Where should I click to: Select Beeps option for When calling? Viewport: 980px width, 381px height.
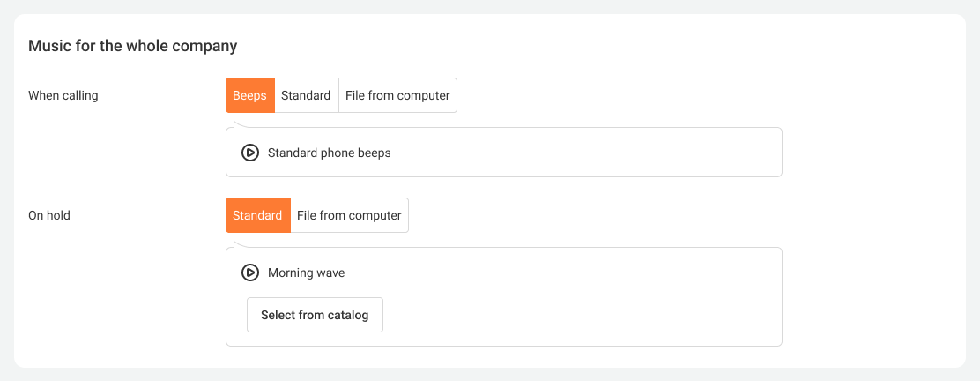[250, 95]
